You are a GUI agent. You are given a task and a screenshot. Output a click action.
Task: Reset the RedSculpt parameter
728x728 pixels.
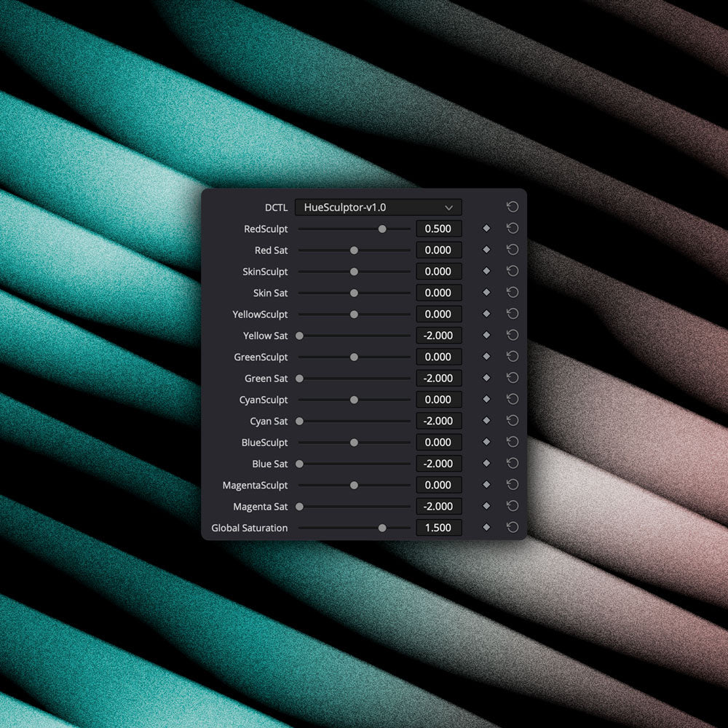pos(512,229)
